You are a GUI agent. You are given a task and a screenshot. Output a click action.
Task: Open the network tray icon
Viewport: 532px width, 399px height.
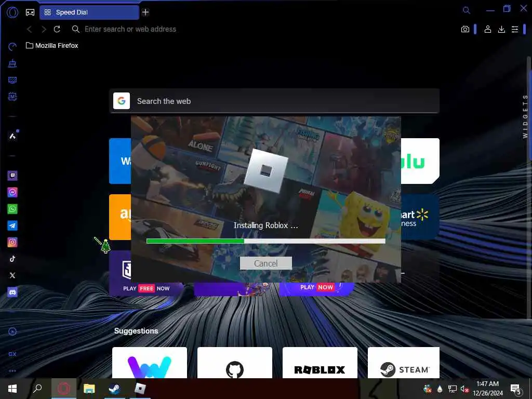coord(453,389)
